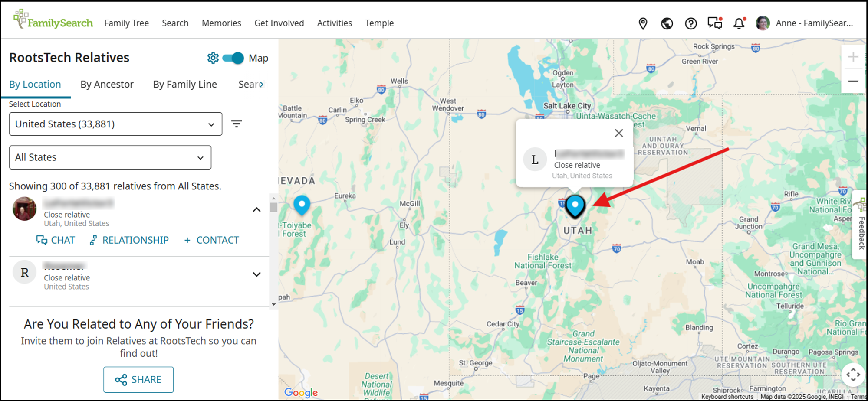Image resolution: width=868 pixels, height=401 pixels.
Task: Click the L avatar in map popup
Action: (x=535, y=160)
